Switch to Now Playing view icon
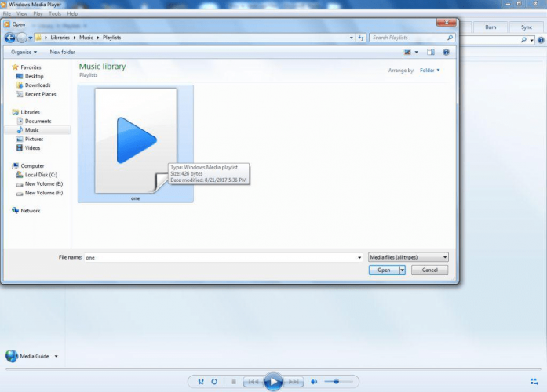The width and height of the screenshot is (547, 392). [534, 382]
